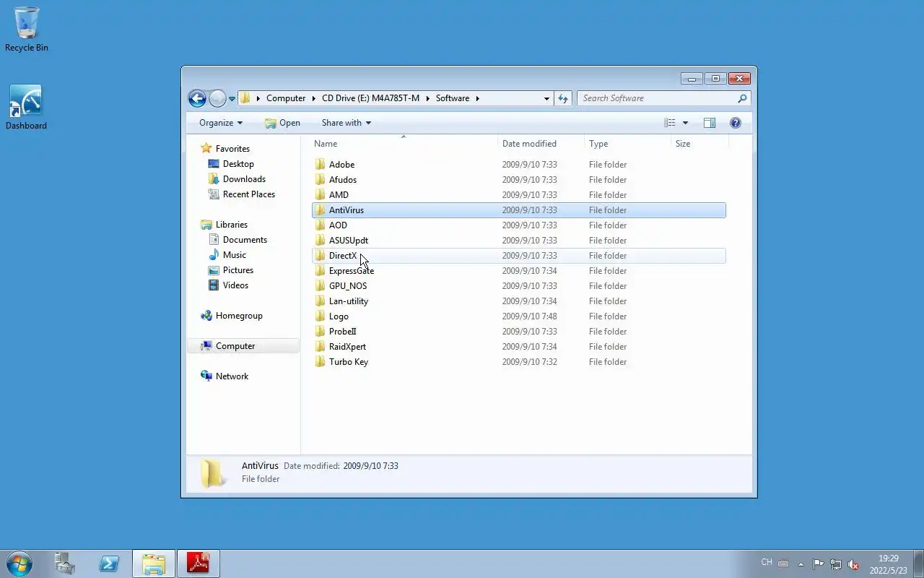
Task: Select the ExpressGate folder icon
Action: (x=321, y=271)
